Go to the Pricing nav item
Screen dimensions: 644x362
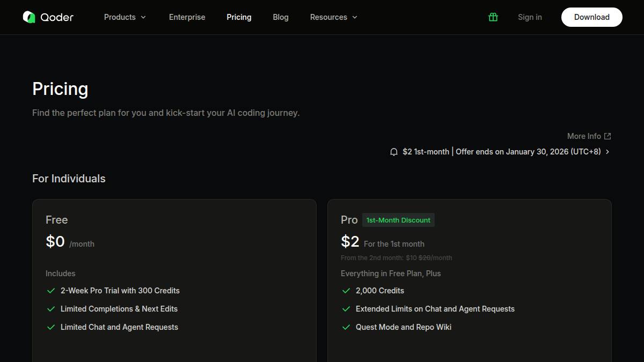239,17
